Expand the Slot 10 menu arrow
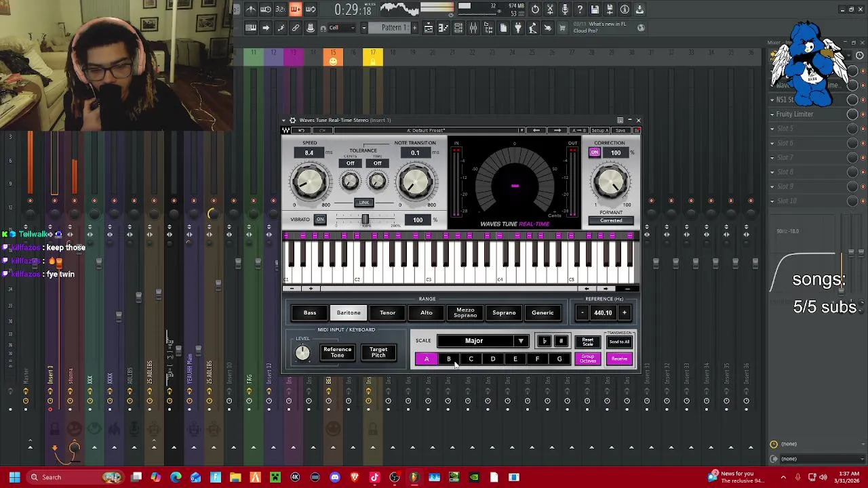 (x=772, y=201)
